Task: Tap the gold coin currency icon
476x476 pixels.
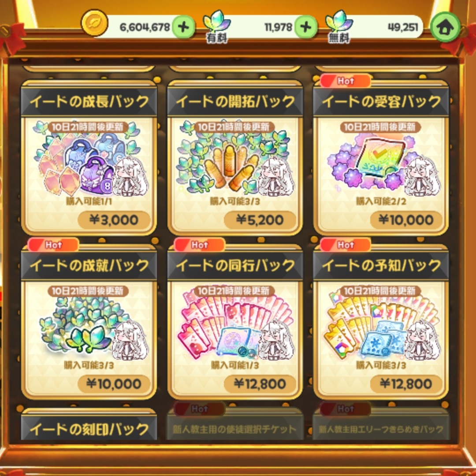Action: 94,23
